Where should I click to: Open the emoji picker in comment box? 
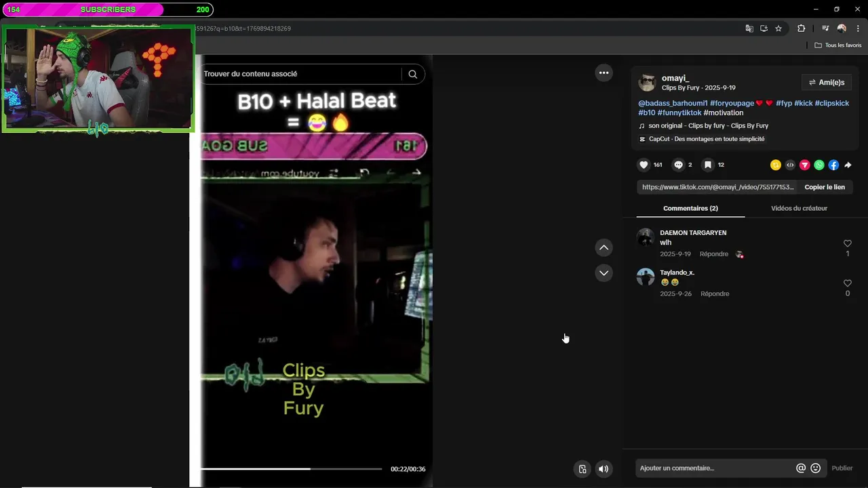coord(816,468)
